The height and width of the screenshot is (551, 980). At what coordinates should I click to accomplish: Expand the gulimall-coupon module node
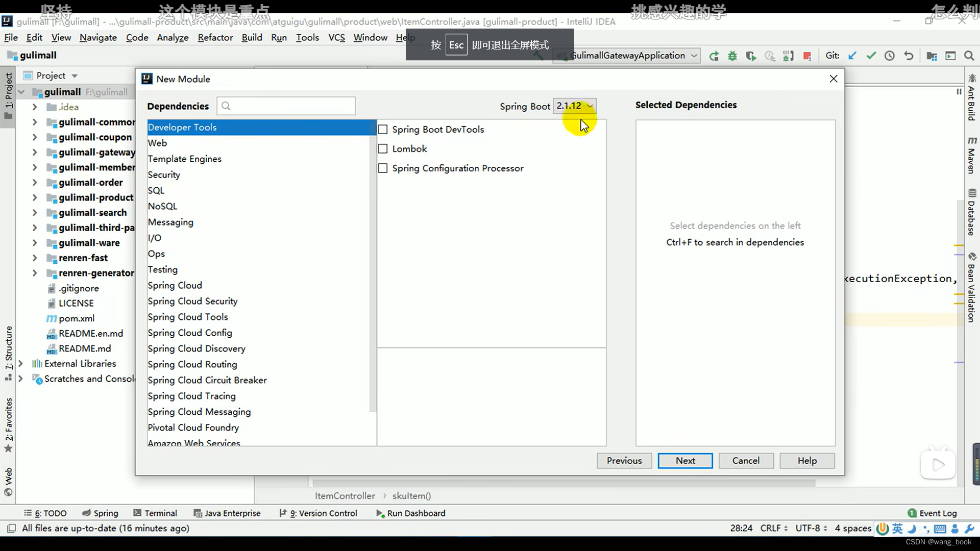[35, 137]
